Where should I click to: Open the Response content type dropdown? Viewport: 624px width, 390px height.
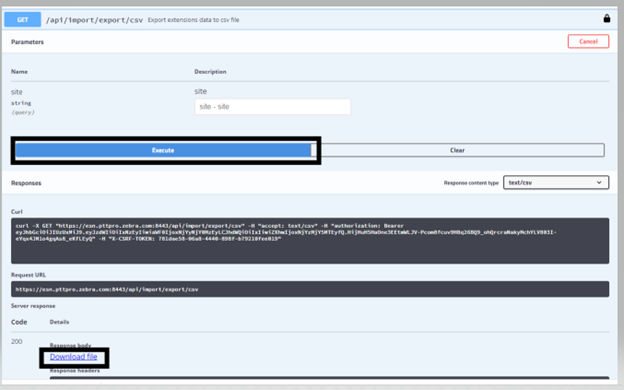(x=556, y=183)
